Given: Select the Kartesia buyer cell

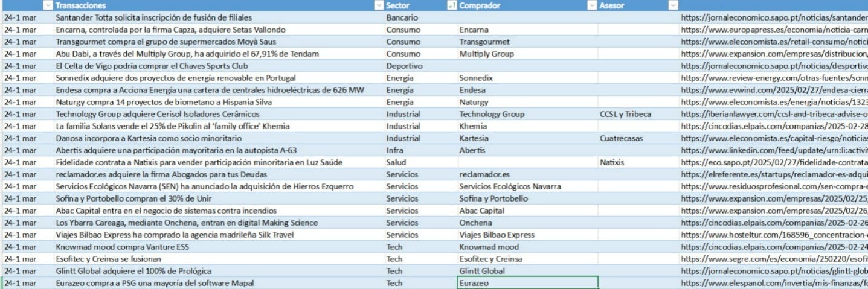Looking at the screenshot, I should [x=527, y=138].
